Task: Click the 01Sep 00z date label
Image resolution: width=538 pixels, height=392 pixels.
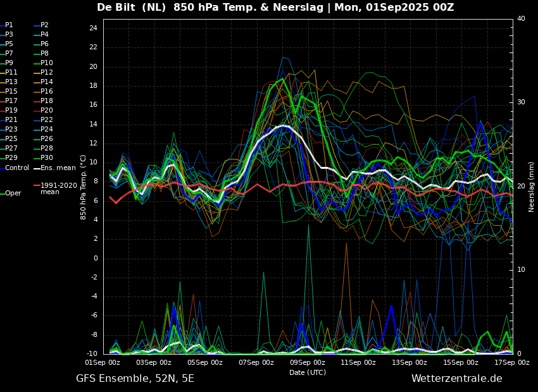Action: coord(103,362)
